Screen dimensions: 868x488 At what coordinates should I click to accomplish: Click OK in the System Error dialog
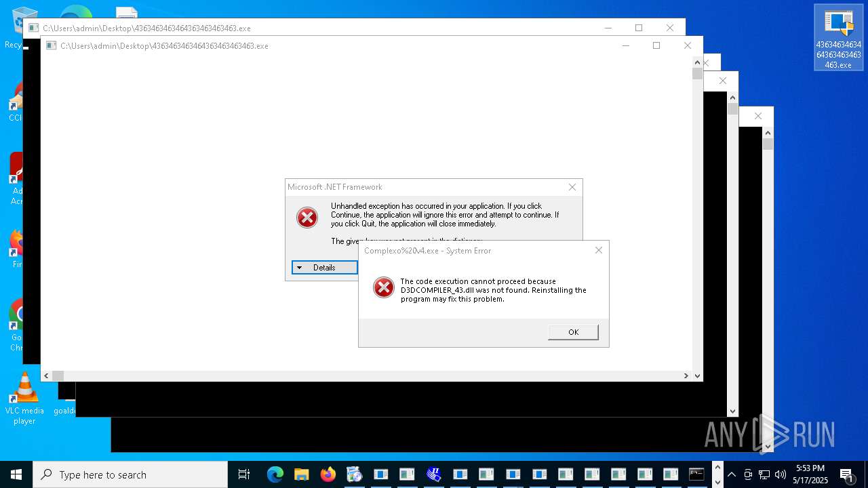pyautogui.click(x=573, y=332)
